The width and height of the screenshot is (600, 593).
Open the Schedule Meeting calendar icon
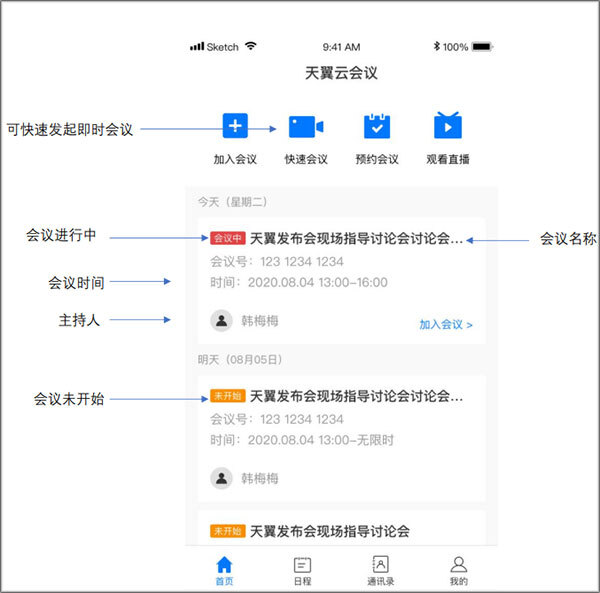[377, 126]
